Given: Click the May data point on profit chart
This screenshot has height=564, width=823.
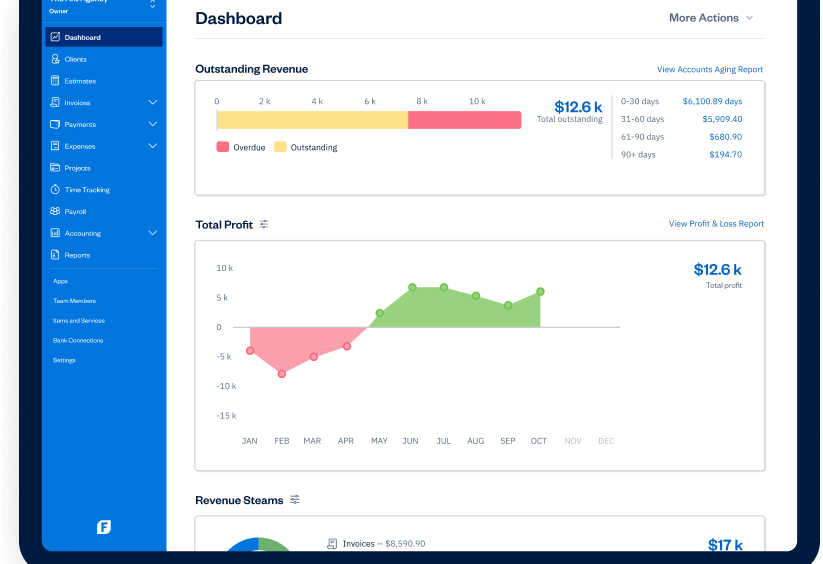Looking at the screenshot, I should click(x=379, y=313).
